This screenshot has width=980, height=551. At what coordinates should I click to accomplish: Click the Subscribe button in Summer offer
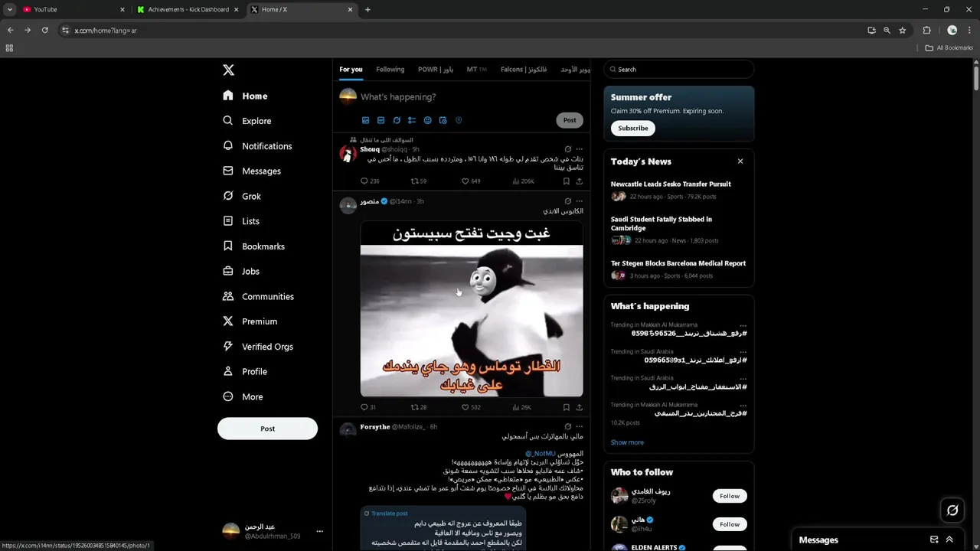(633, 129)
